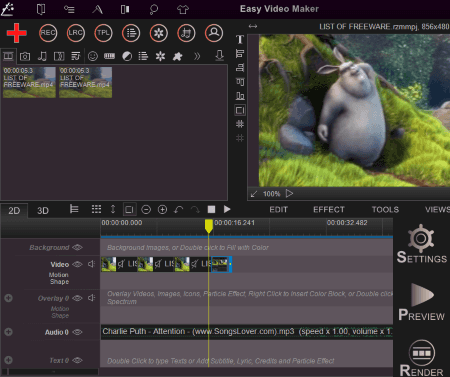Zoom out the timeline with minus icon

(x=146, y=210)
